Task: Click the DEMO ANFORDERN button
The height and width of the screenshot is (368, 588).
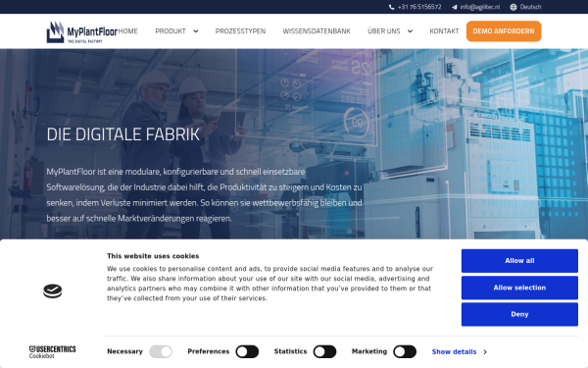Action: point(504,31)
